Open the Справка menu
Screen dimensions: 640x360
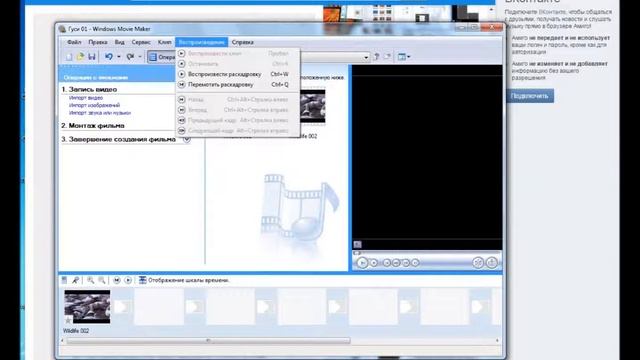click(242, 42)
